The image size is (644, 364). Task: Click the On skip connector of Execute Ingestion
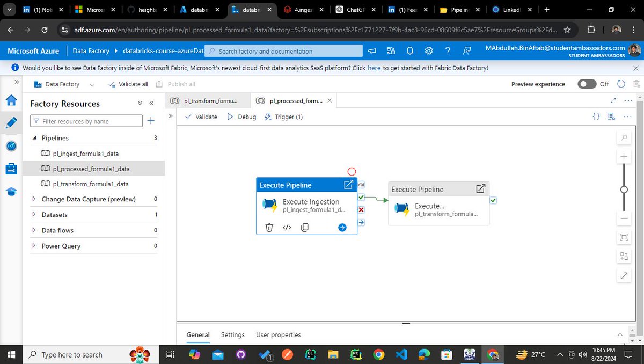point(361,185)
